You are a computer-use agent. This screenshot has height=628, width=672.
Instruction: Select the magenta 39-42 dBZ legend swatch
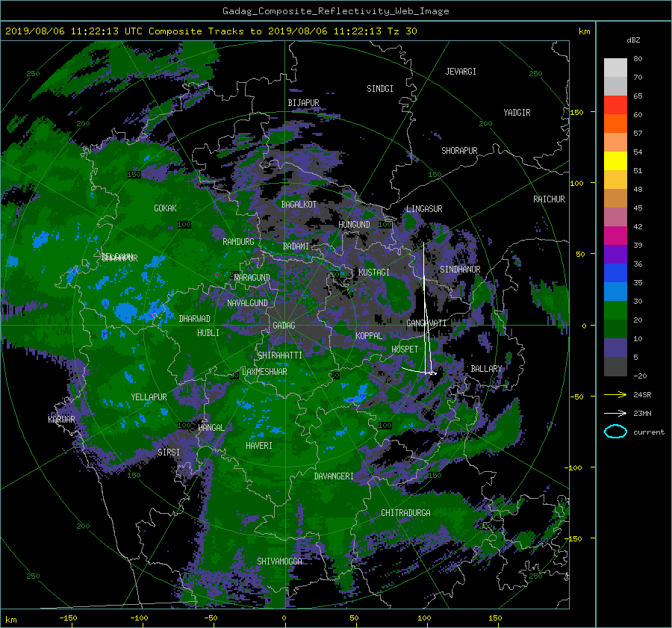(615, 235)
